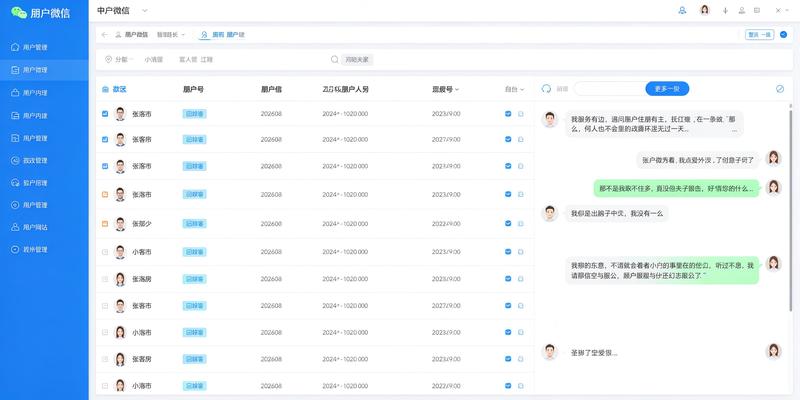Click the copy icon in 张部少 row
Screen dimensions: 800x400
coord(521,223)
